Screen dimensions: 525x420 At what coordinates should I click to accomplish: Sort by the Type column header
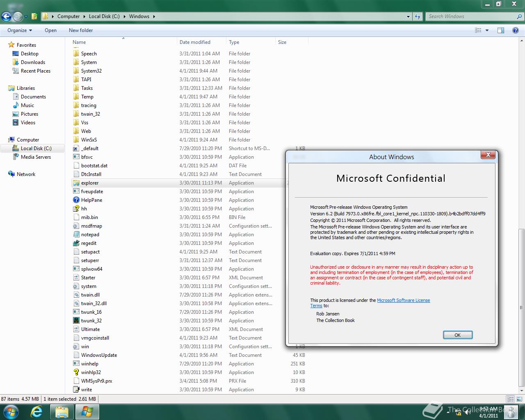click(251, 42)
